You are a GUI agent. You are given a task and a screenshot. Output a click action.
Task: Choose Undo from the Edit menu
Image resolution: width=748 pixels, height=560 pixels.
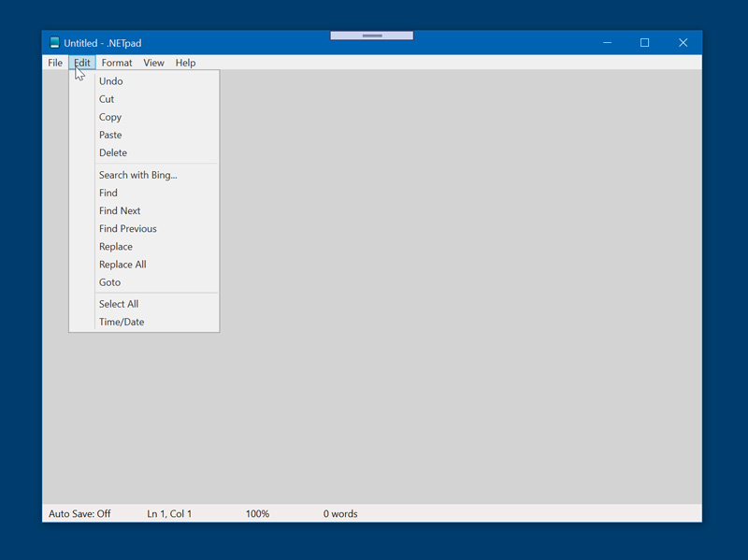coord(111,81)
